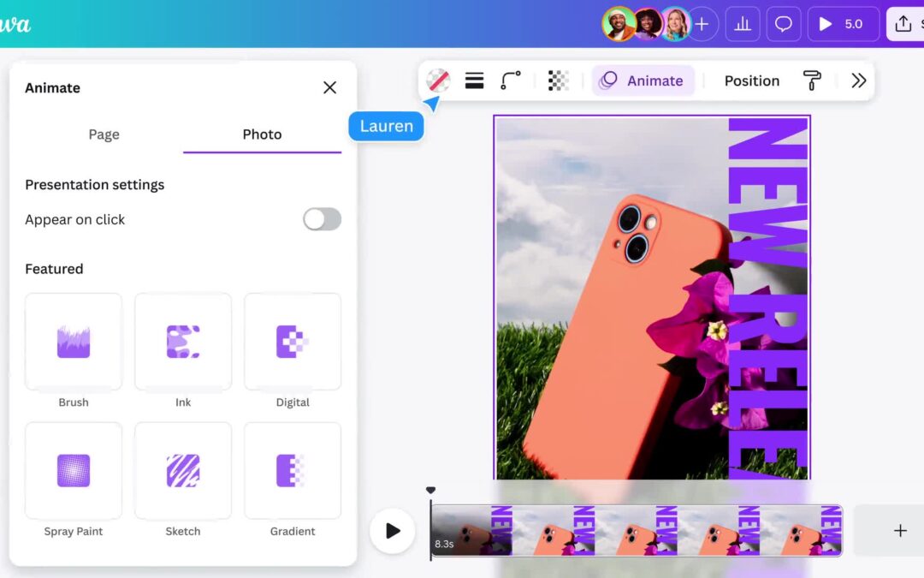Switch to the Page tab
The image size is (924, 578).
pos(104,134)
